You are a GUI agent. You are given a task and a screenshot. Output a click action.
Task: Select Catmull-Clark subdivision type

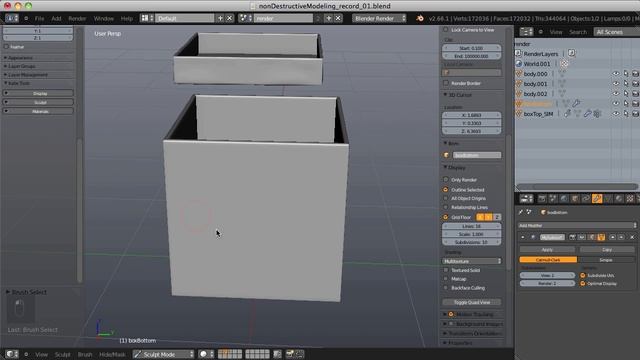click(548, 260)
